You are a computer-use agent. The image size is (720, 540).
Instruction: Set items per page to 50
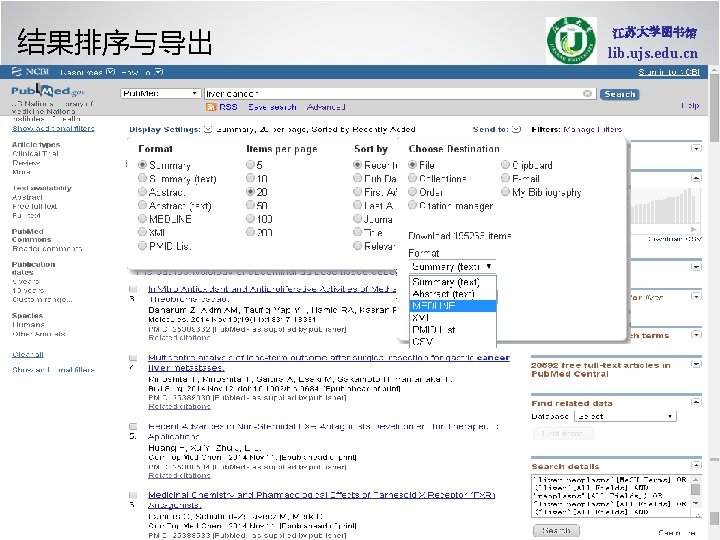click(250, 205)
